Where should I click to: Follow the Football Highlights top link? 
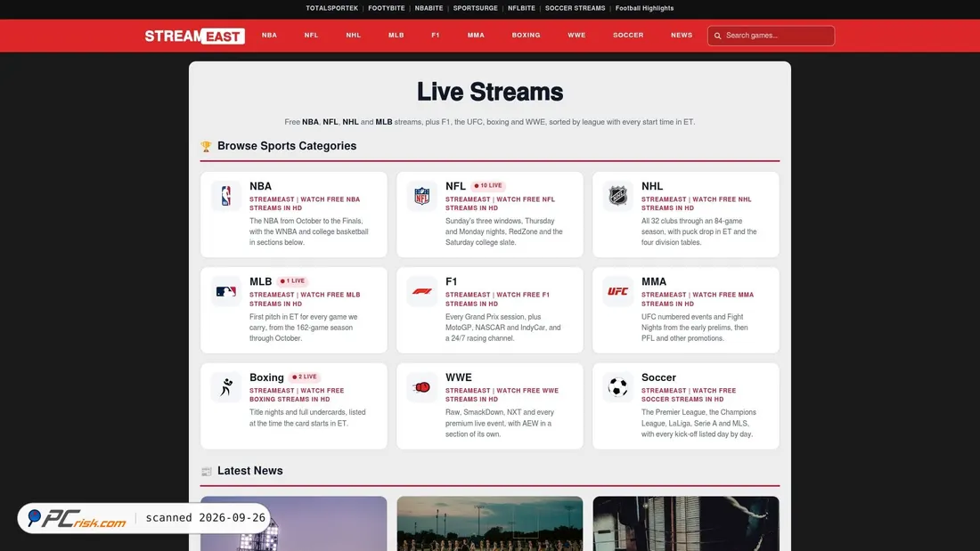pos(644,8)
